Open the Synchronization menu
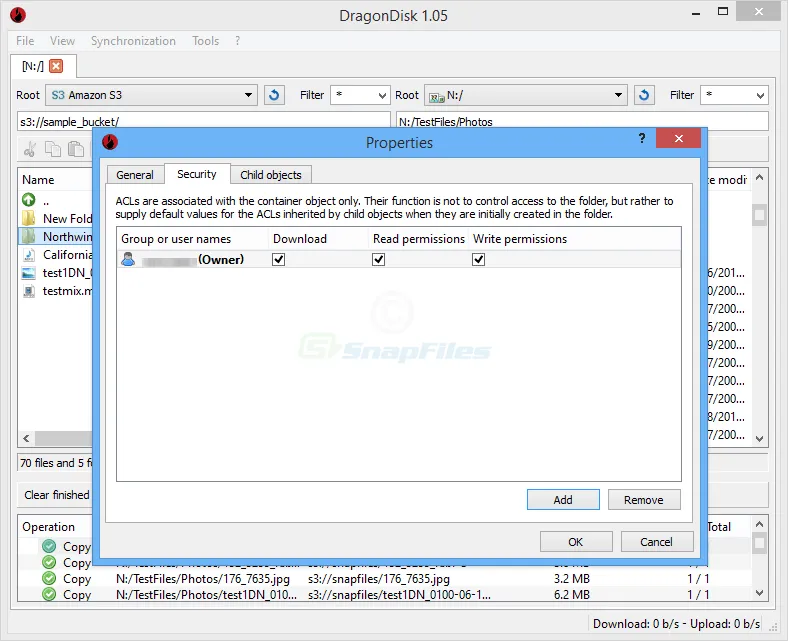 pyautogui.click(x=133, y=41)
